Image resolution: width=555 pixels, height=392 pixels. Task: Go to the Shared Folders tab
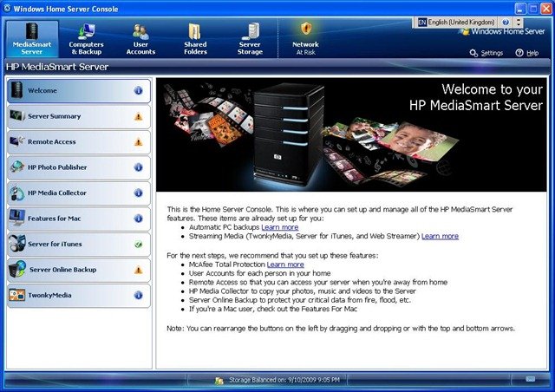point(195,39)
